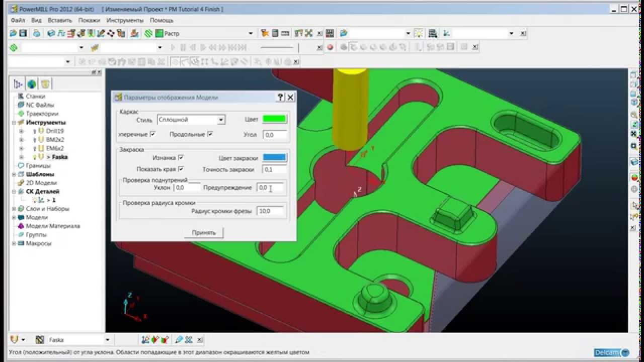Click the block creation cube icon
The width and height of the screenshot is (644, 362).
[51, 34]
